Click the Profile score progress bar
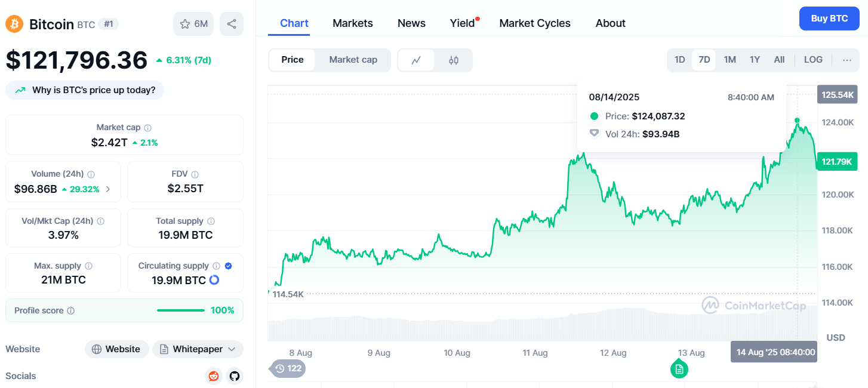The image size is (868, 388). [x=180, y=310]
